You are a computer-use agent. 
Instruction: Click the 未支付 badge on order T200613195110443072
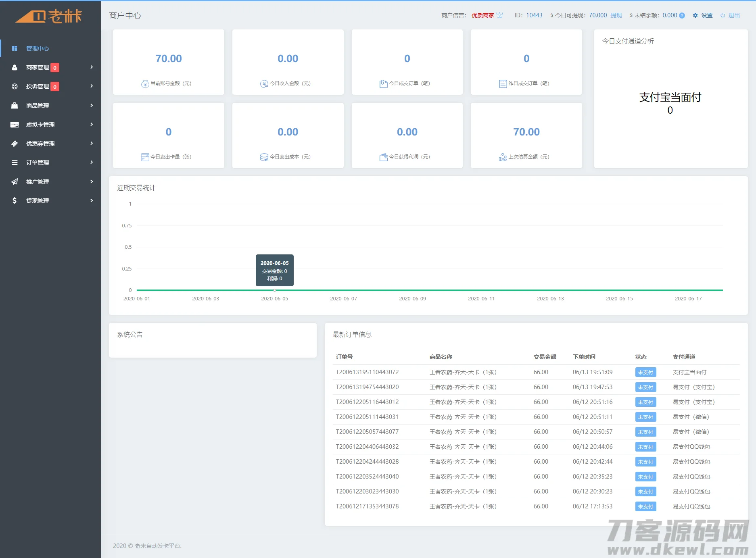tap(645, 372)
